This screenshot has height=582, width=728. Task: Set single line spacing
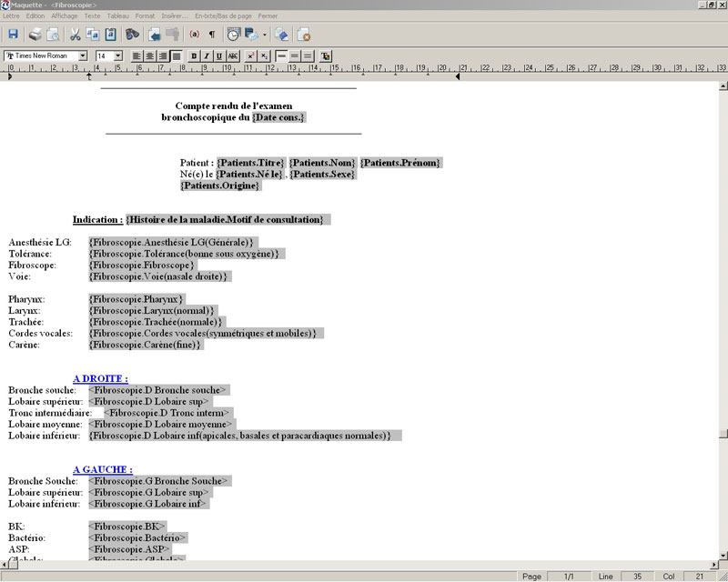click(281, 56)
